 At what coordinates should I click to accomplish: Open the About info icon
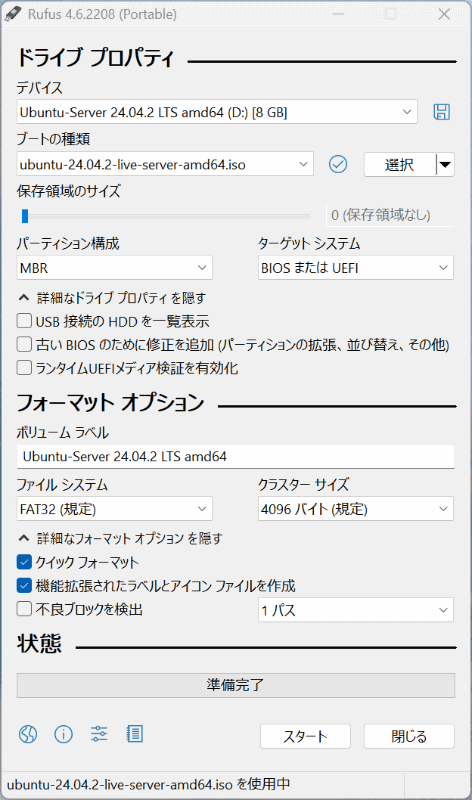click(x=63, y=734)
